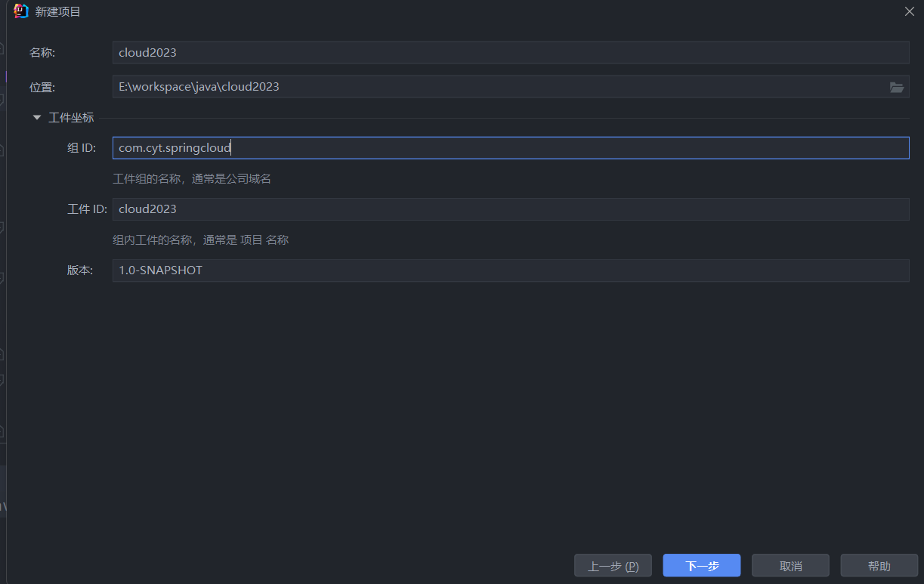The width and height of the screenshot is (924, 584).
Task: Browse for location using the folder icon
Action: coord(896,88)
